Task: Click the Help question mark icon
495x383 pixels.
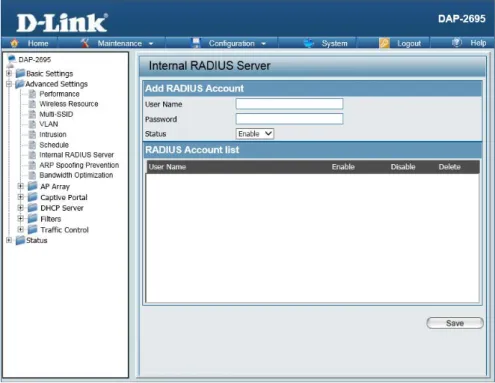Action: pos(457,43)
